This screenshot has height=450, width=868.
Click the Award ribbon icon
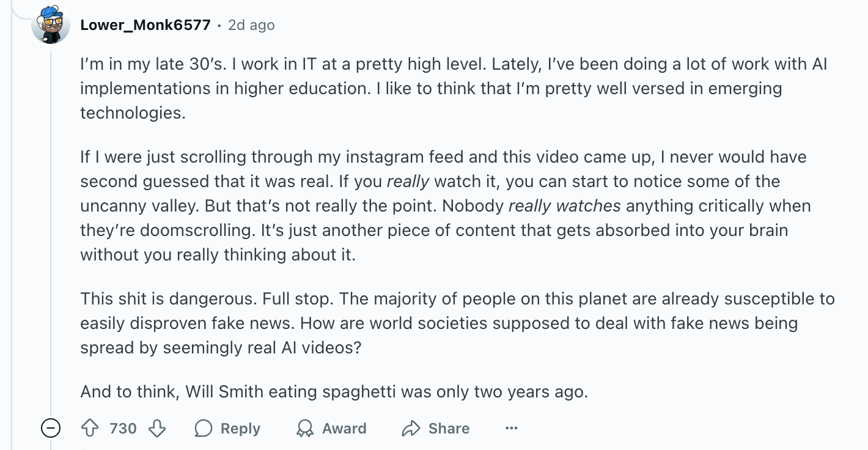coord(304,429)
